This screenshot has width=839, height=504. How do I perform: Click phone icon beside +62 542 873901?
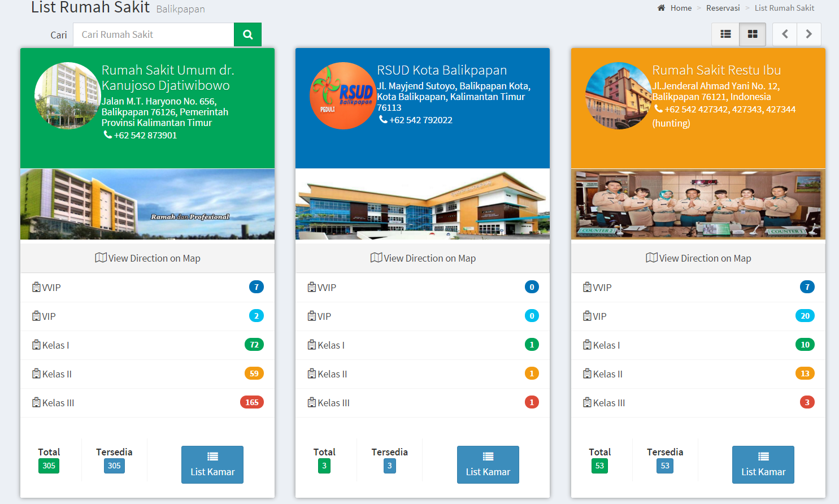107,135
